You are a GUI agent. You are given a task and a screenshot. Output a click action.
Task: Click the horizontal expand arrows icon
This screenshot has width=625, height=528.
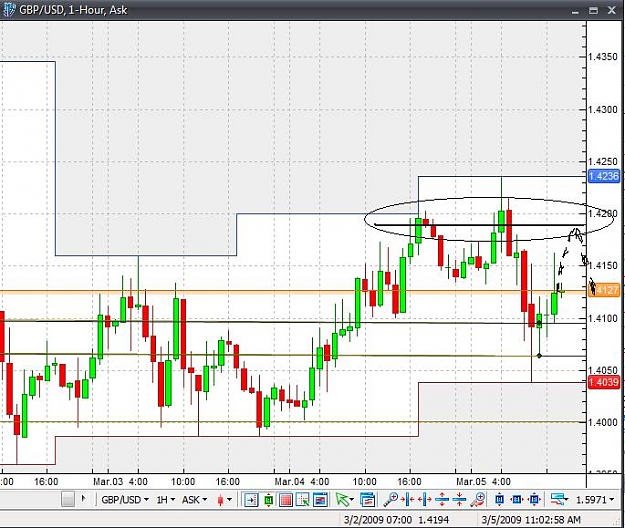pos(425,499)
